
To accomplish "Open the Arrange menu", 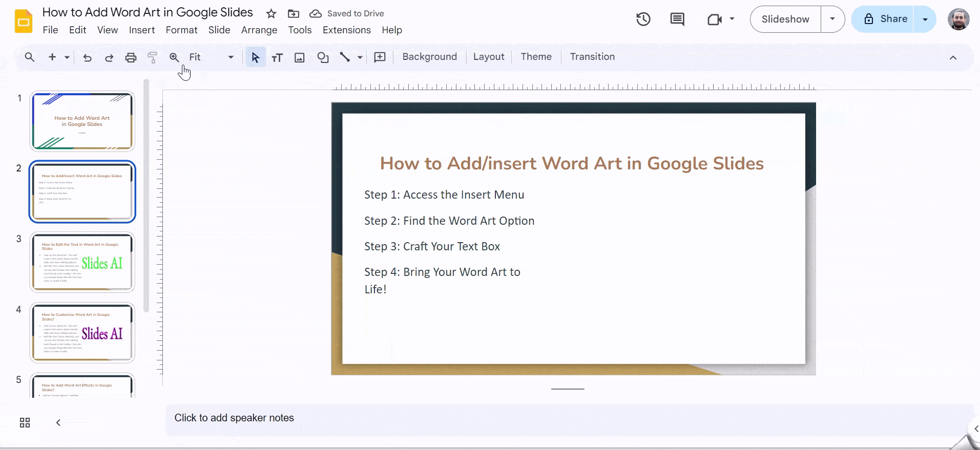I will 259,30.
